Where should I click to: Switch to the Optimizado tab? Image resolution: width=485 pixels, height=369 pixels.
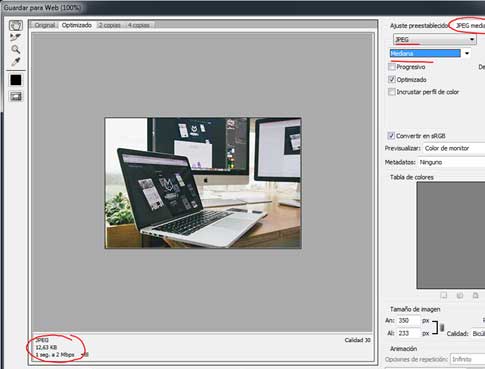77,25
